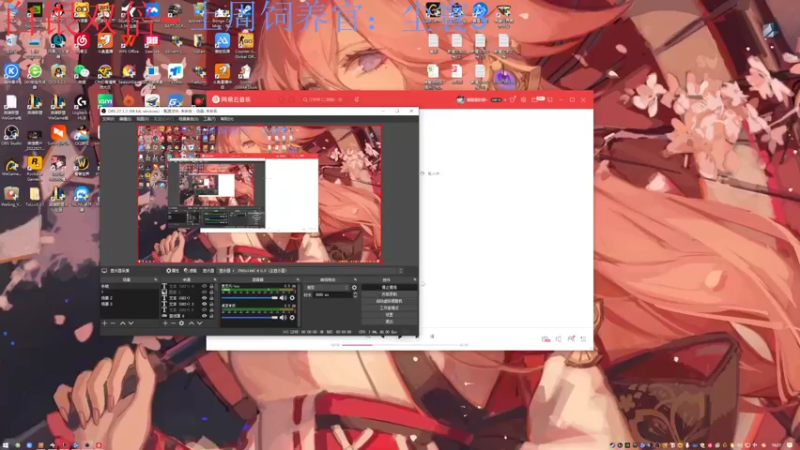Open Settings button in OBS Controls
Image resolution: width=800 pixels, height=450 pixels.
[389, 315]
